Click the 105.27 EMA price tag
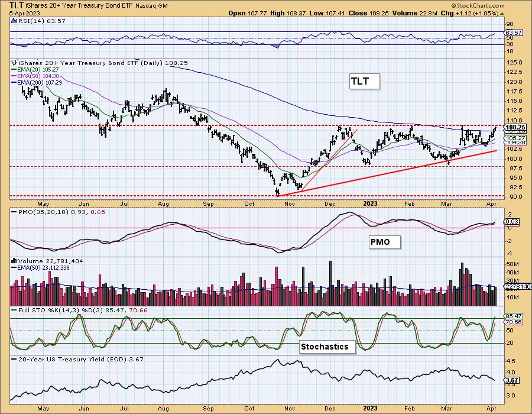 click(x=515, y=138)
